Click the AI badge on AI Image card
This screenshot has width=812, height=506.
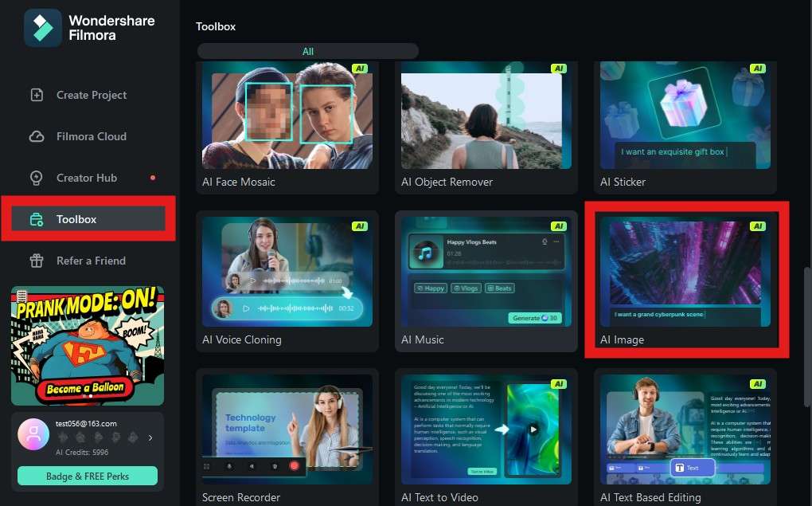[758, 226]
